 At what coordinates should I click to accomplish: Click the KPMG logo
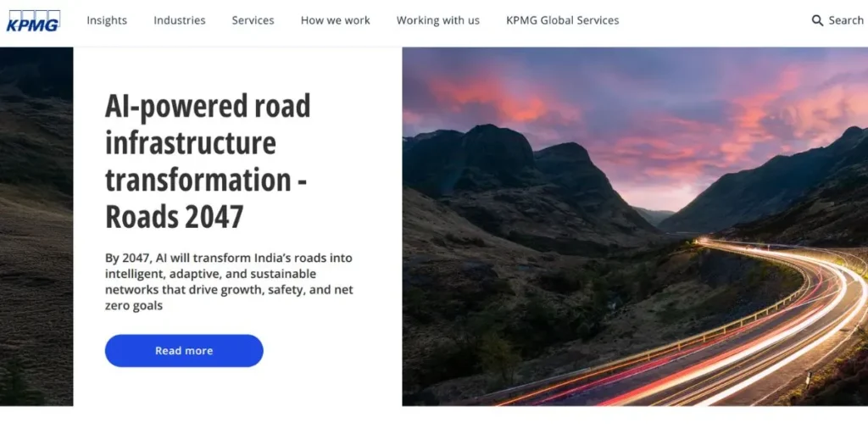pyautogui.click(x=33, y=21)
